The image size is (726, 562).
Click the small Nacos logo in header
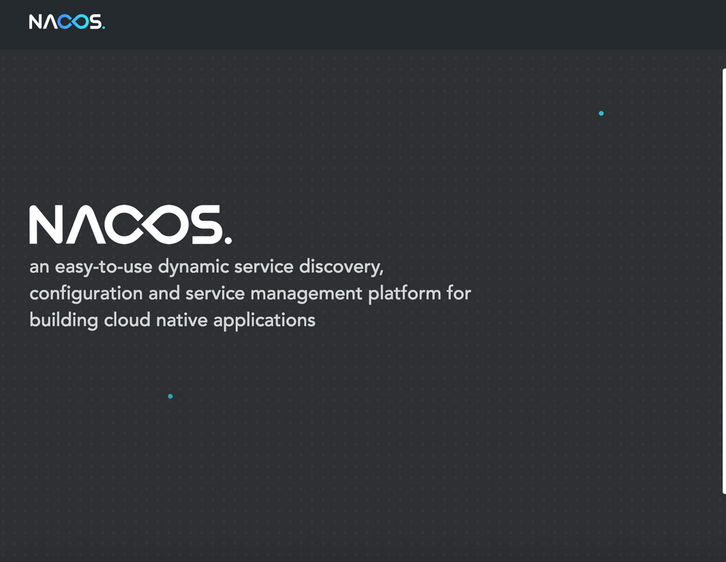(x=66, y=22)
